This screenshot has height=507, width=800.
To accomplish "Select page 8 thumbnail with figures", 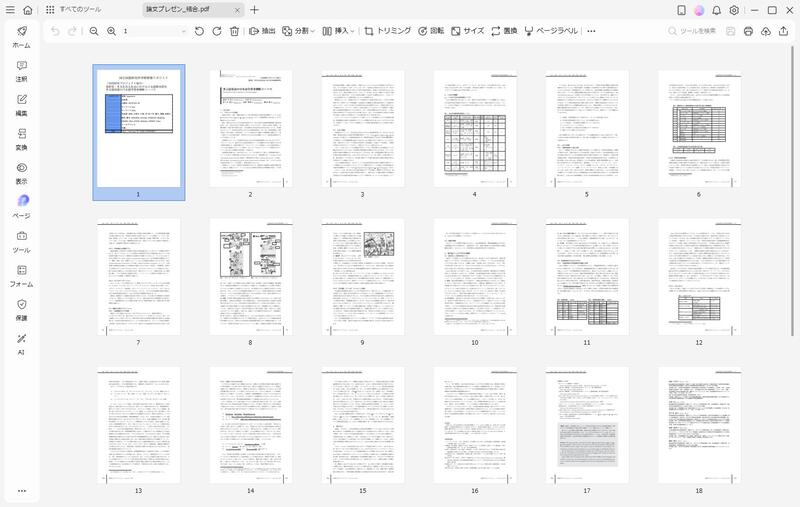I will click(x=251, y=277).
